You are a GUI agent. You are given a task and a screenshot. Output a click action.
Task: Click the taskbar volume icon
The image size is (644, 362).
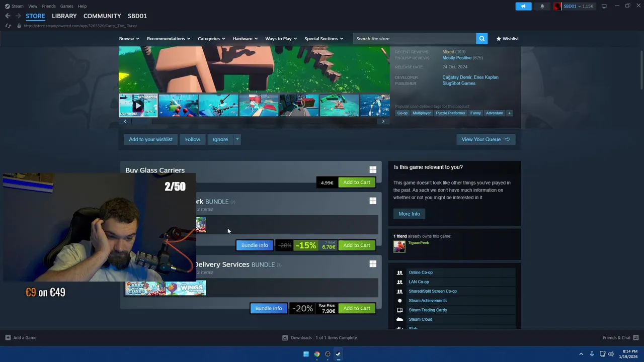[610, 354]
